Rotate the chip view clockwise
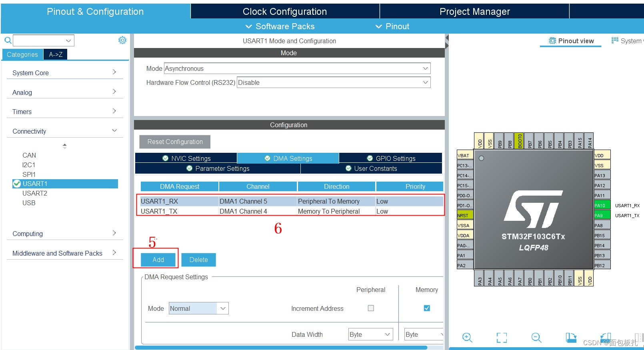The image size is (644, 350). (571, 338)
